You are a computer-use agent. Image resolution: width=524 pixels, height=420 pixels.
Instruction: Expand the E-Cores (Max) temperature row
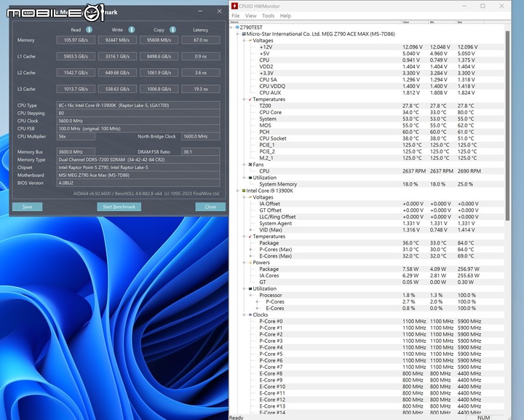click(250, 256)
